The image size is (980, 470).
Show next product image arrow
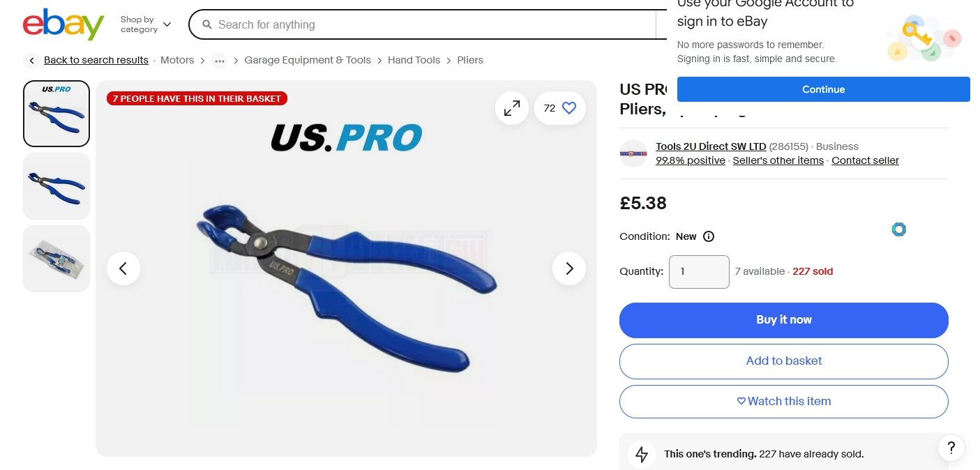(569, 268)
